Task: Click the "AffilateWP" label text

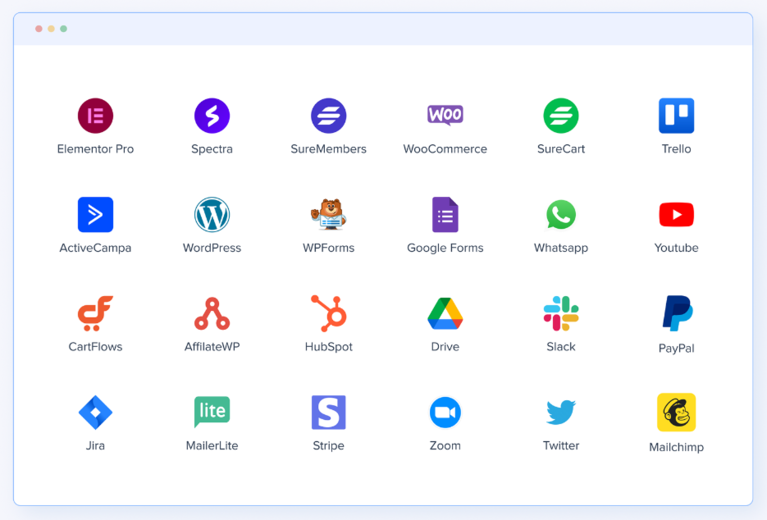Action: tap(212, 346)
